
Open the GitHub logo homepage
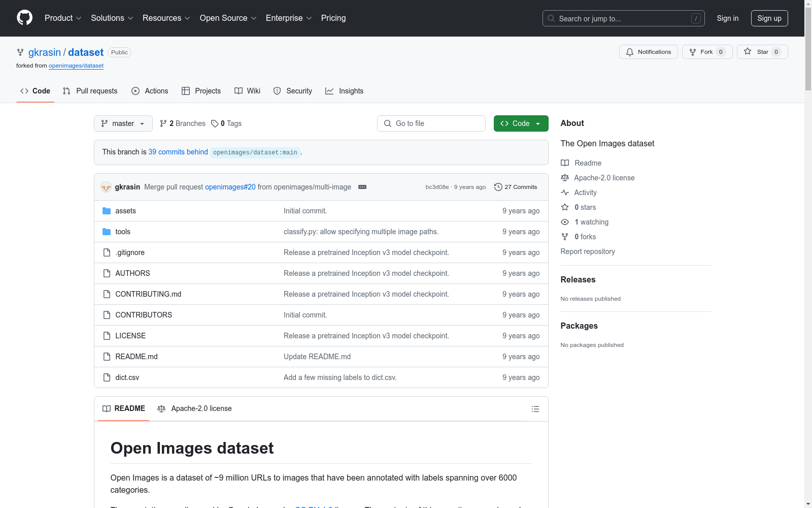coord(24,18)
